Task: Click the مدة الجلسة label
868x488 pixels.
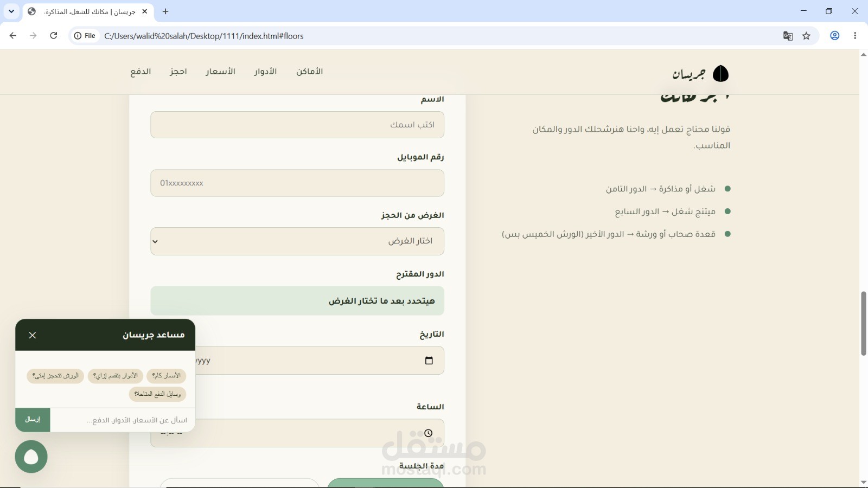Action: coord(422,466)
